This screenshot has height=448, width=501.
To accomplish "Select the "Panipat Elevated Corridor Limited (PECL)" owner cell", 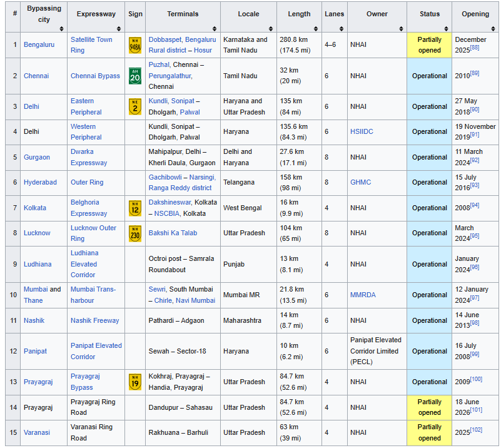I will click(376, 351).
